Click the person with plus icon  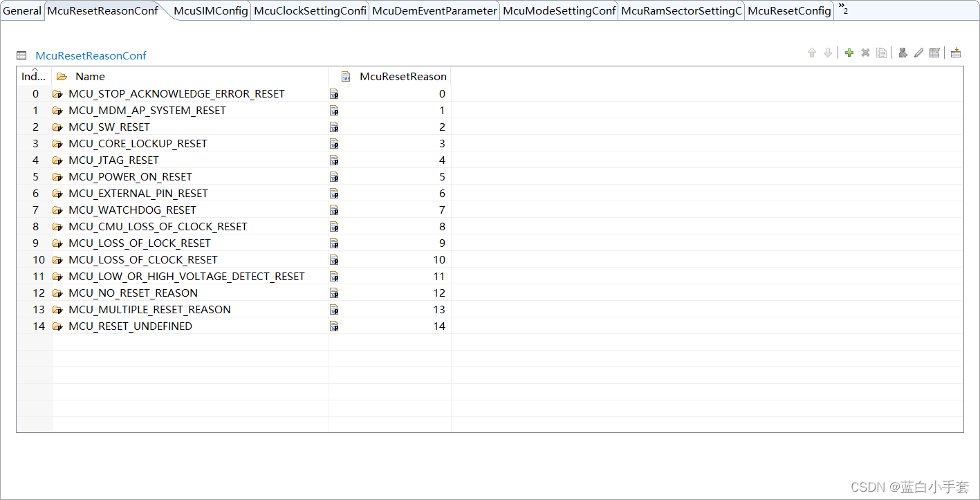(903, 53)
